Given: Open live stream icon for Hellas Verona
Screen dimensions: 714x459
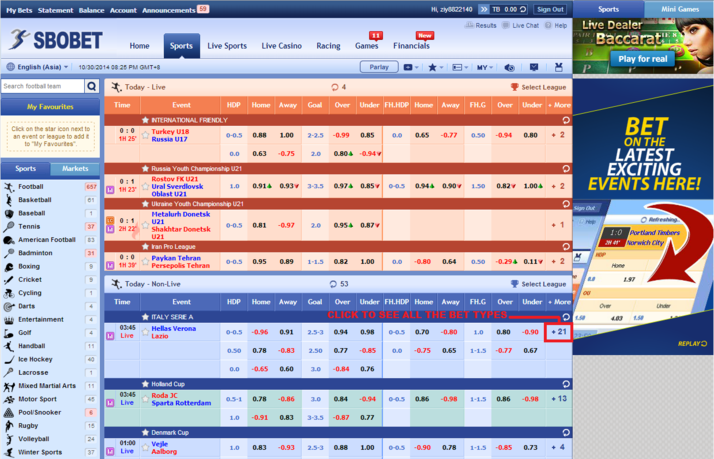Looking at the screenshot, I should point(110,336).
